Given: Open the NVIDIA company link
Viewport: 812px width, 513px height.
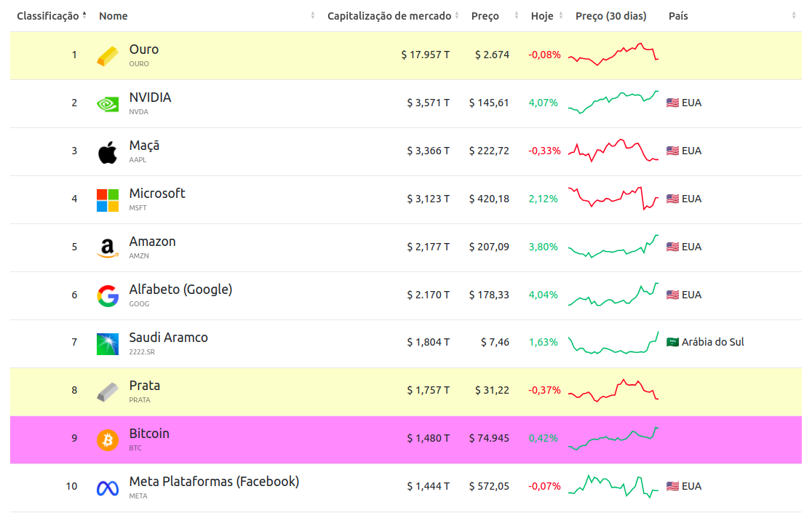Looking at the screenshot, I should (150, 98).
